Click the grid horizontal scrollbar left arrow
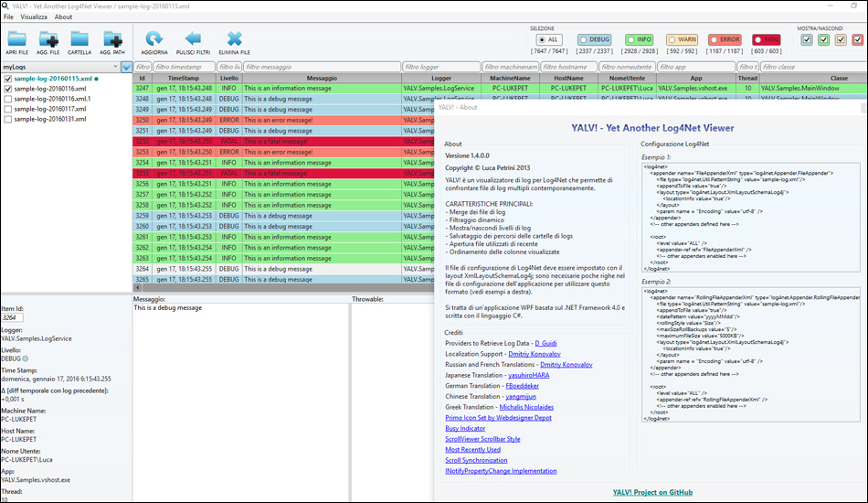Image resolution: width=868 pixels, height=503 pixels. (138, 287)
